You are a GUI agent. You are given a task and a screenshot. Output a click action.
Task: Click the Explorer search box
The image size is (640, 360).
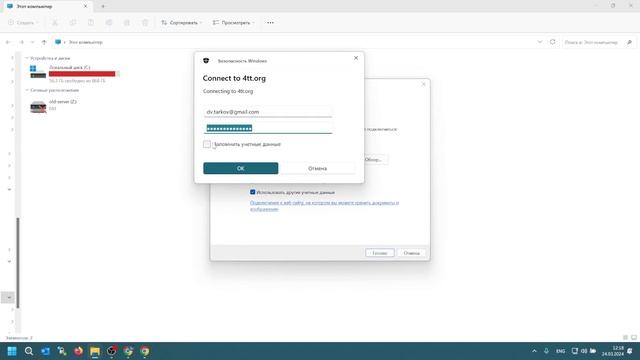tap(599, 42)
